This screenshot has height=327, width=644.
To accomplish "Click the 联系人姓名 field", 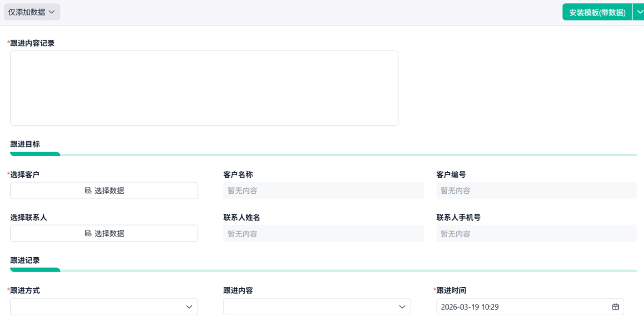I will (x=323, y=234).
